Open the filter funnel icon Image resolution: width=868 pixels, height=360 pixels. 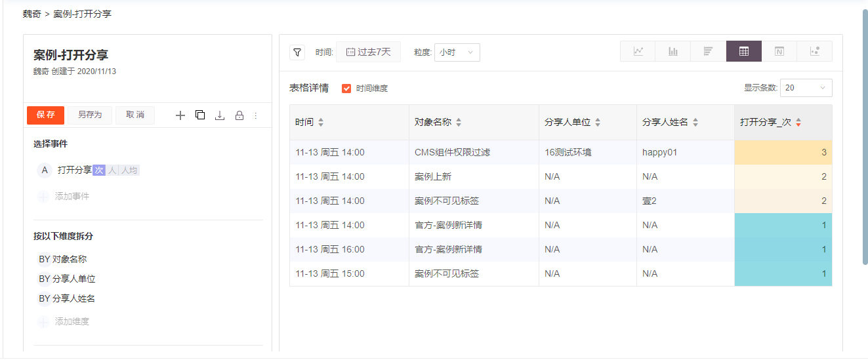click(297, 52)
